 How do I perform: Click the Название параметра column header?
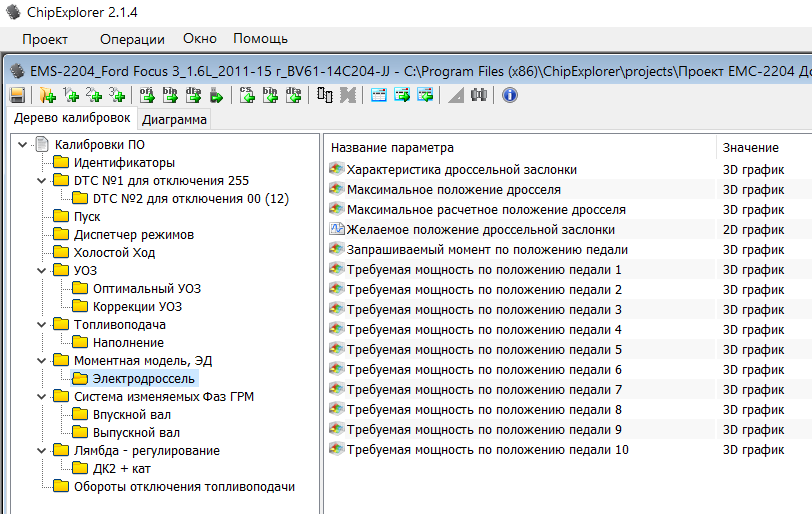(x=392, y=148)
